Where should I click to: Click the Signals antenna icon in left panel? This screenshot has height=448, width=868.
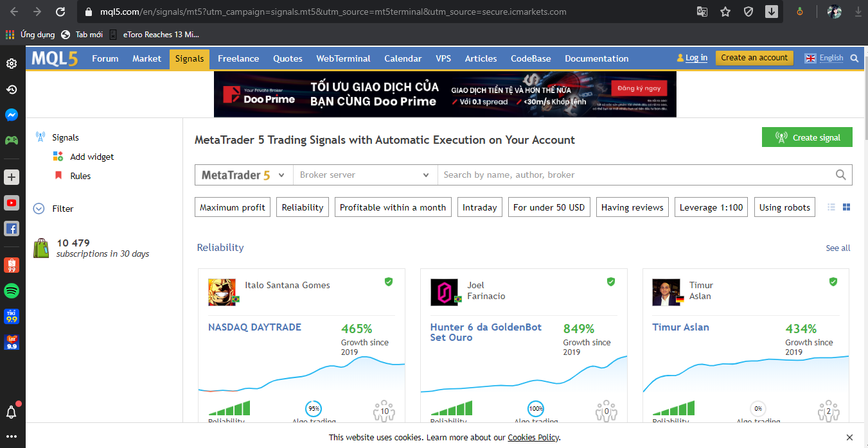coord(40,137)
